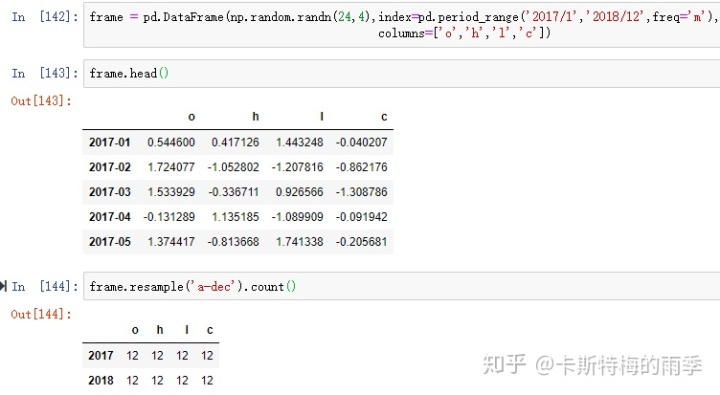Click the 'h' count for 2017
This screenshot has width=720, height=395.
click(158, 356)
